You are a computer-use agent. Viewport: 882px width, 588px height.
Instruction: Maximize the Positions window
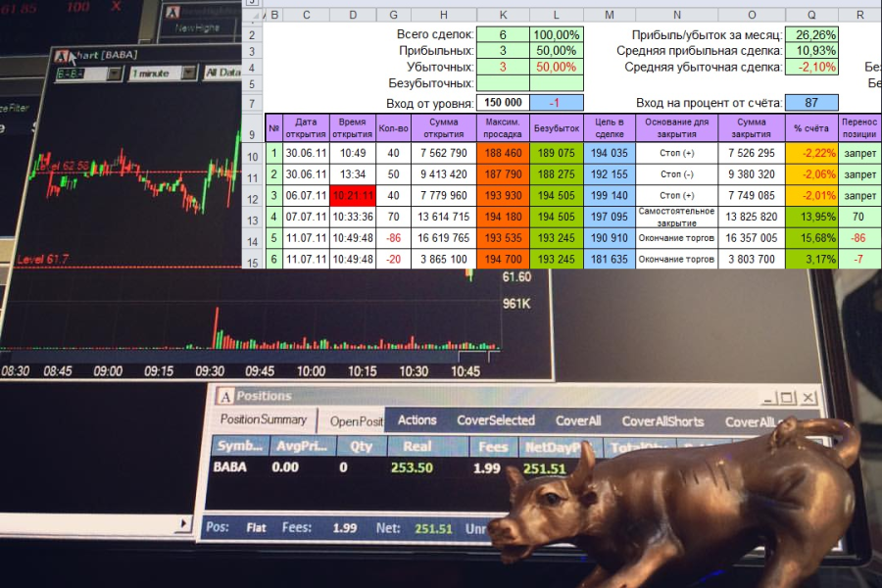click(789, 398)
